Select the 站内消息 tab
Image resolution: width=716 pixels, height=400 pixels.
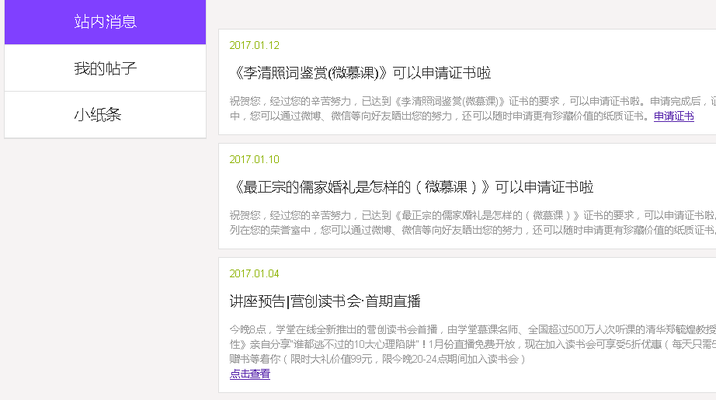[105, 22]
